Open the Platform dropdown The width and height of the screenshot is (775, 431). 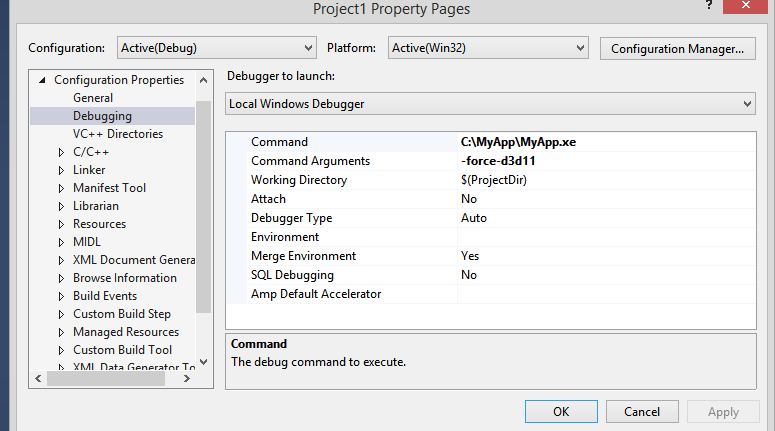pyautogui.click(x=488, y=48)
